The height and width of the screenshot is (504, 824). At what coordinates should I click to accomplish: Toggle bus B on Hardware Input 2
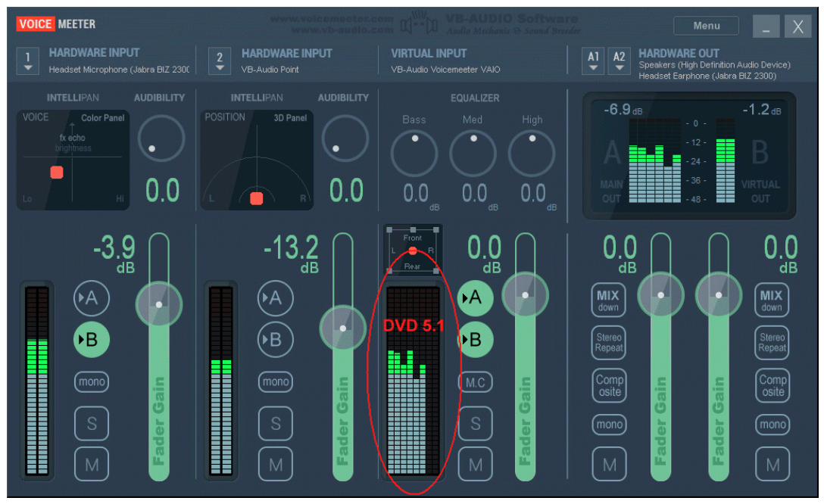(276, 340)
